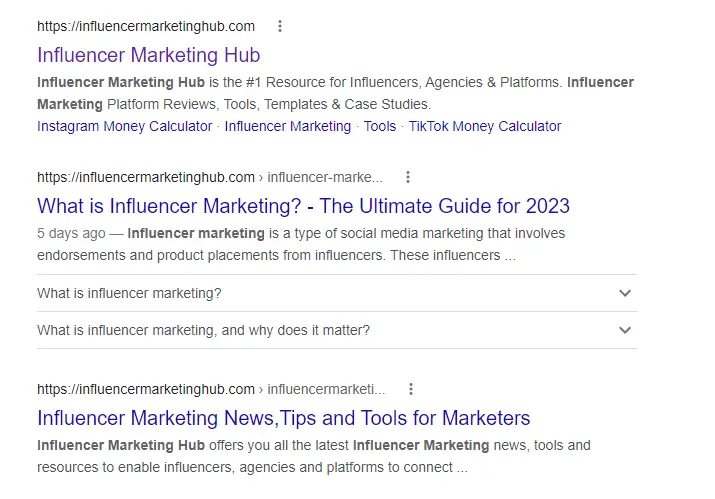Click the Instagram Money Calculator sitelink

click(x=124, y=126)
